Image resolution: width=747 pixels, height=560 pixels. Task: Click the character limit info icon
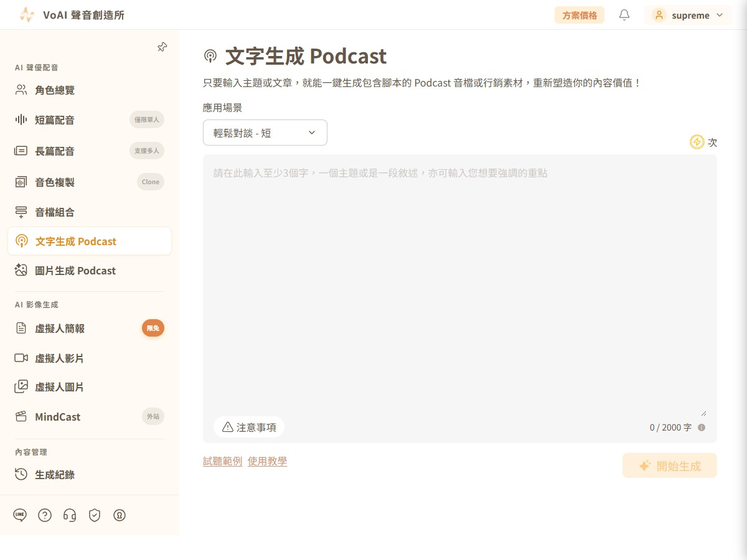(x=702, y=427)
